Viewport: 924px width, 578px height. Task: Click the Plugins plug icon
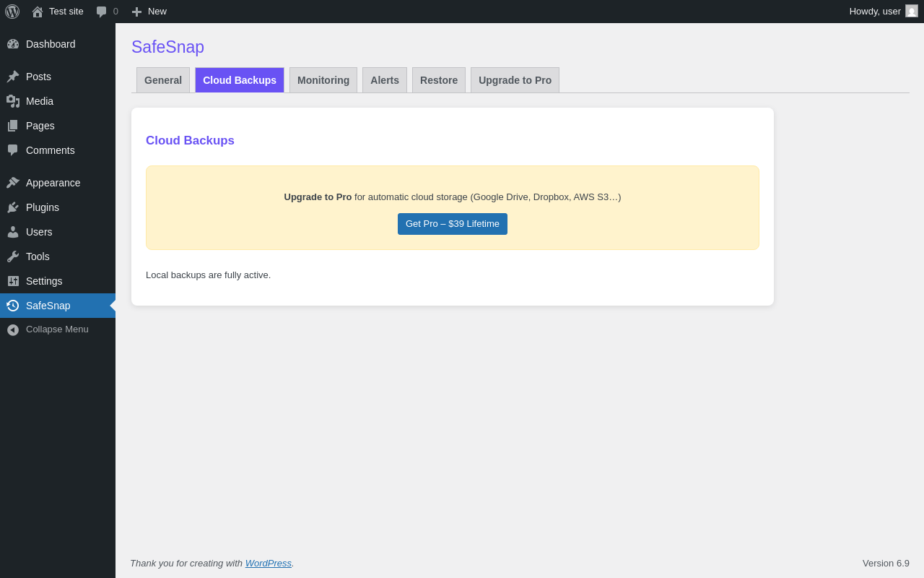pos(13,207)
